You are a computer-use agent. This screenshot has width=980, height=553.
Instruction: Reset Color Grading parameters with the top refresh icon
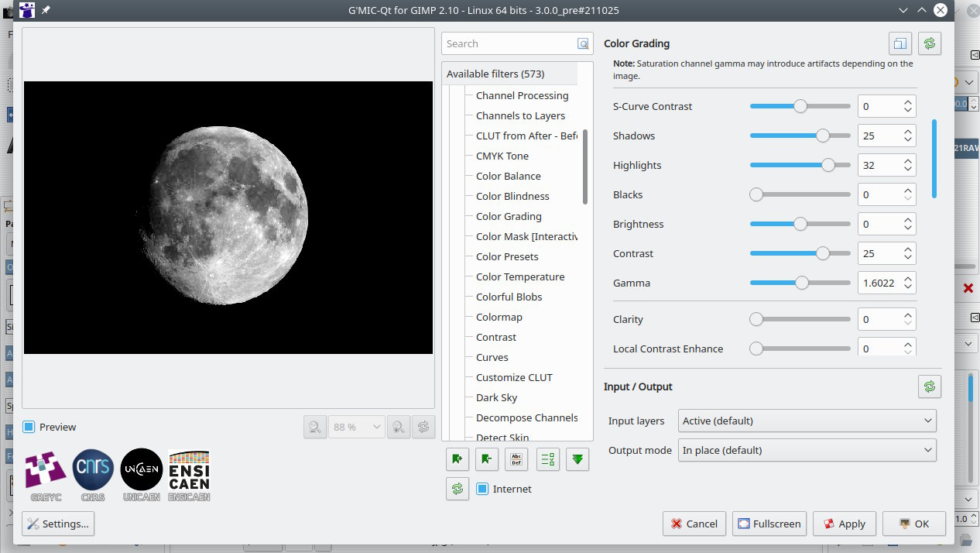pyautogui.click(x=930, y=43)
